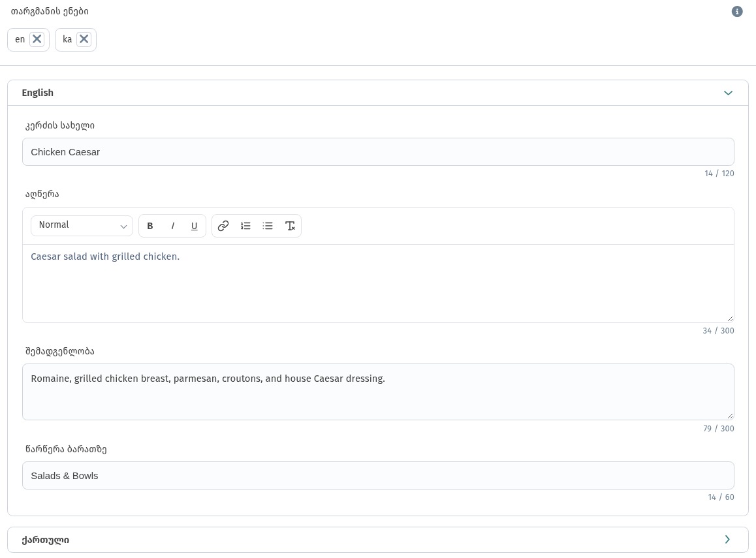This screenshot has height=558, width=756.
Task: Remove the ka language tag
Action: [x=84, y=39]
